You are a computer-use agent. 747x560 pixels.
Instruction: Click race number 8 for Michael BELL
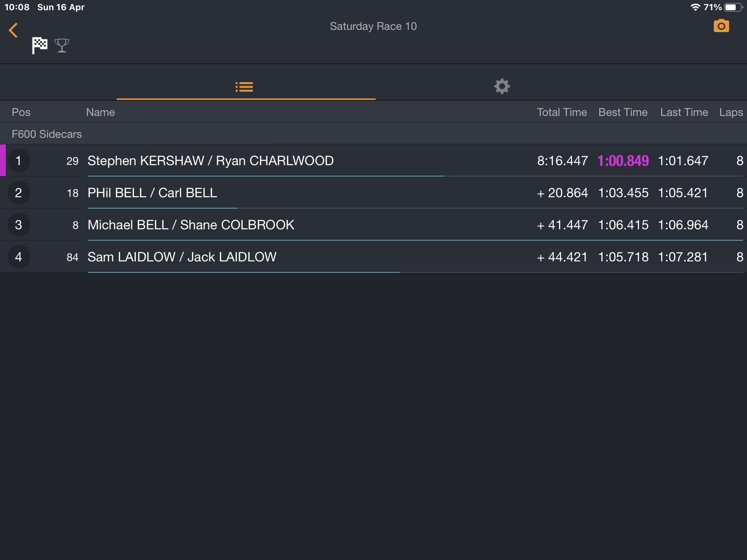point(76,225)
